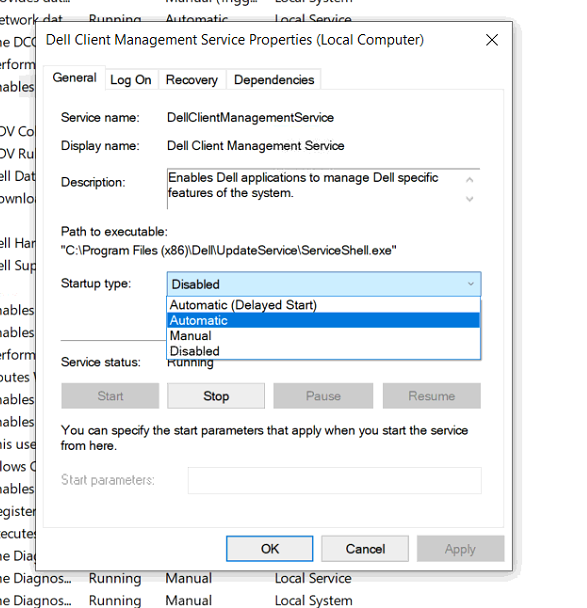The width and height of the screenshot is (587, 608).
Task: Click the description scroll up arrow
Action: [470, 180]
